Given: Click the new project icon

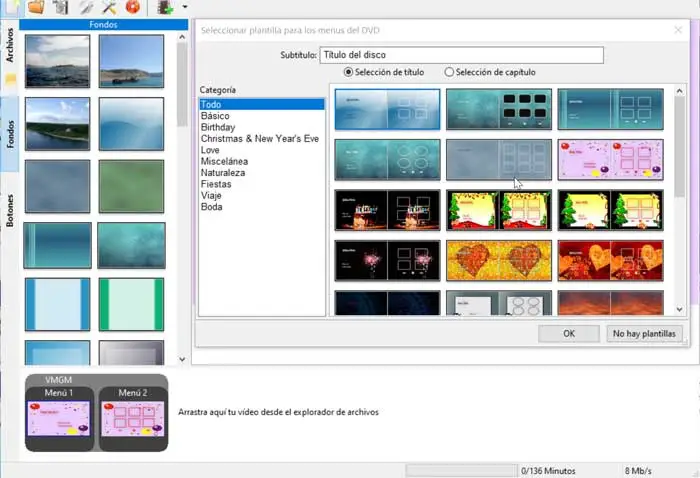Looking at the screenshot, I should point(10,7).
